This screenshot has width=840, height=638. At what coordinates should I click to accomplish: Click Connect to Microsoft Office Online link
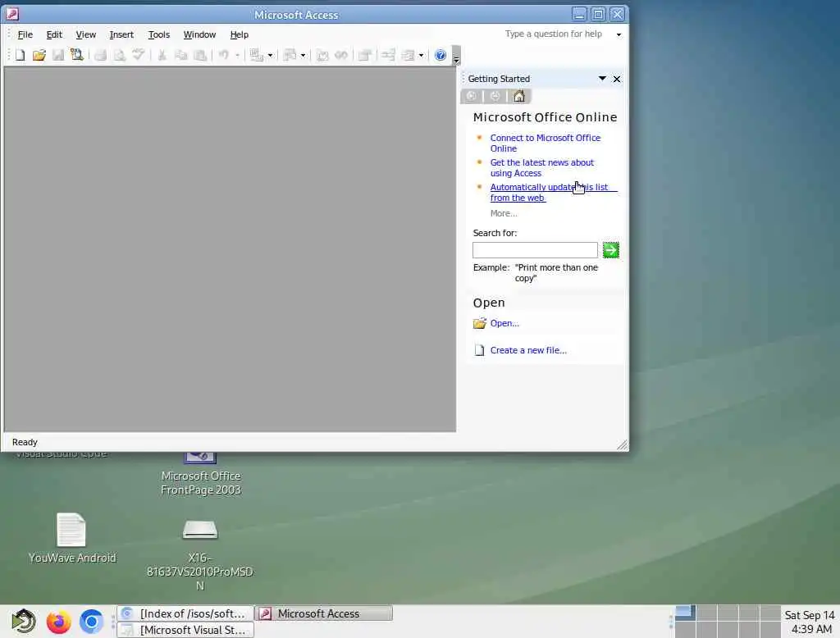(546, 143)
